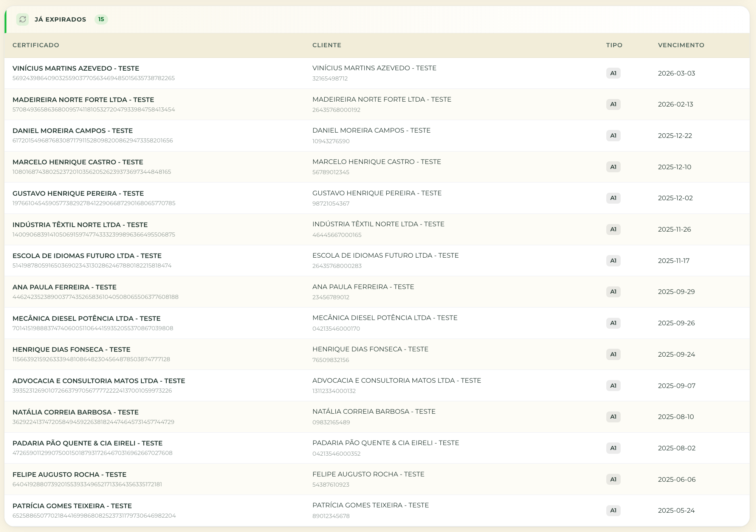756x532 pixels.
Task: Click the JÁ EXPIRADOS section title
Action: point(60,19)
